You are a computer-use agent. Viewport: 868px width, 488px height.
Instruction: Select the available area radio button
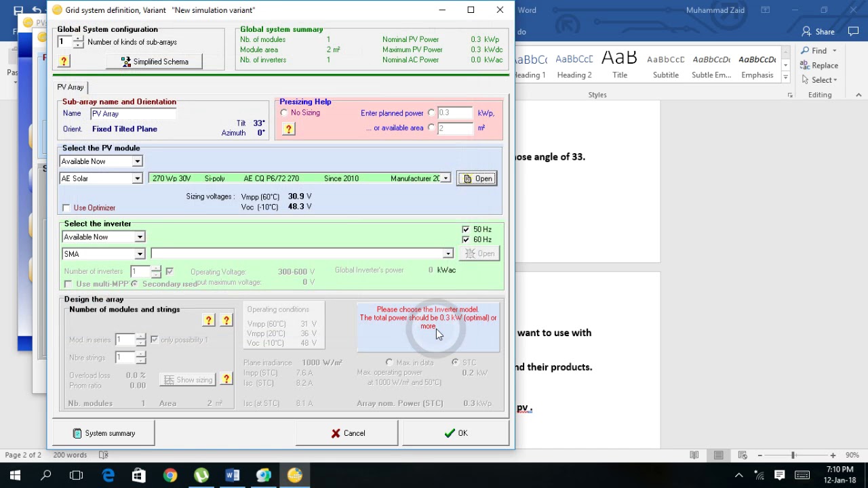point(431,127)
